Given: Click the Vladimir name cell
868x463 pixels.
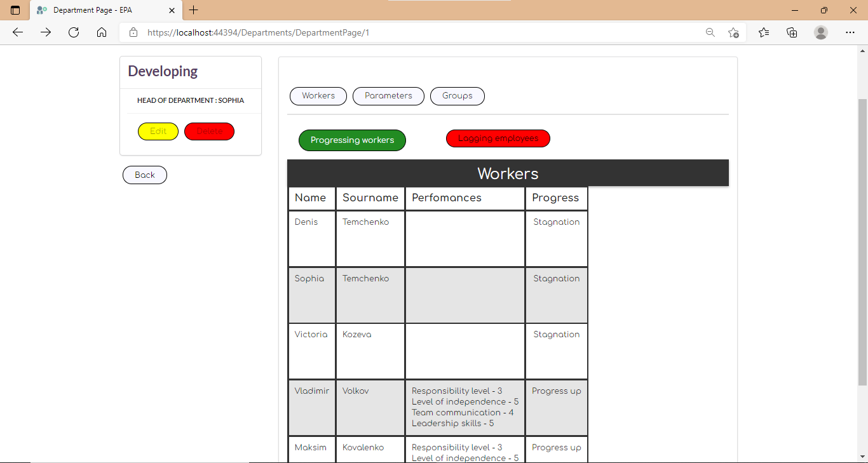Looking at the screenshot, I should (311, 408).
